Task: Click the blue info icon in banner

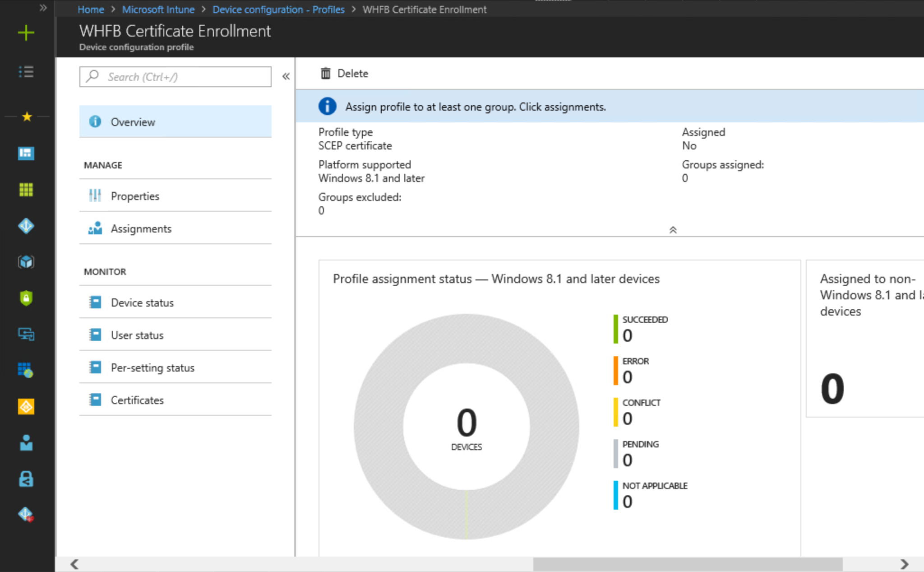Action: [327, 107]
